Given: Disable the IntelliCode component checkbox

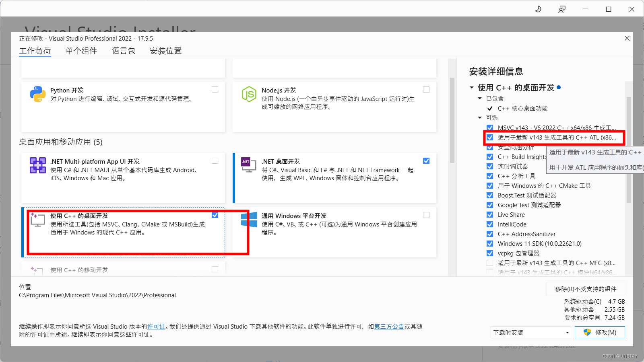Looking at the screenshot, I should pyautogui.click(x=490, y=224).
